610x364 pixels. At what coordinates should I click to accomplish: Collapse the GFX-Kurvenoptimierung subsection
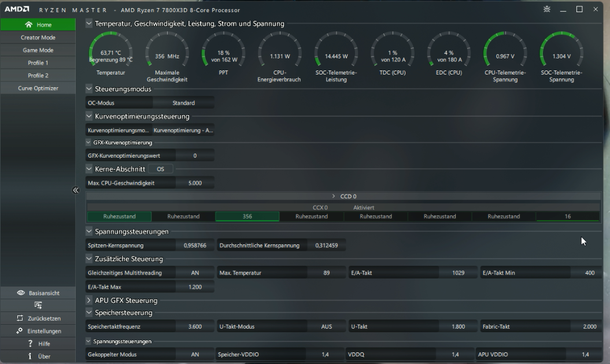88,142
